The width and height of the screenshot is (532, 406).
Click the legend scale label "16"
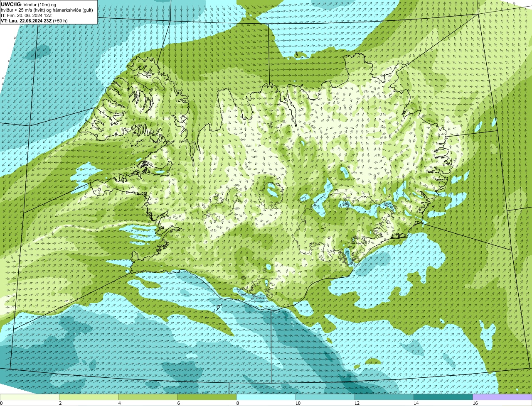click(475, 403)
